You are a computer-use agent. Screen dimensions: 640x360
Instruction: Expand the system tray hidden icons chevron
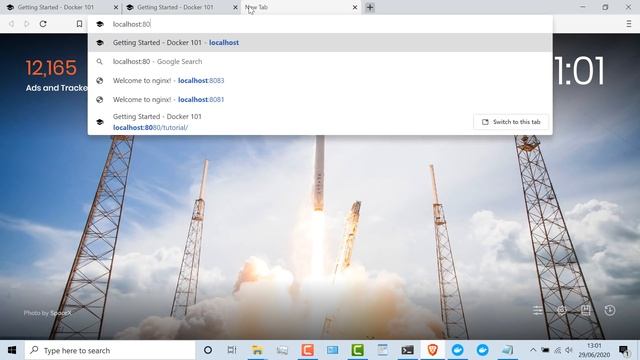tap(533, 350)
